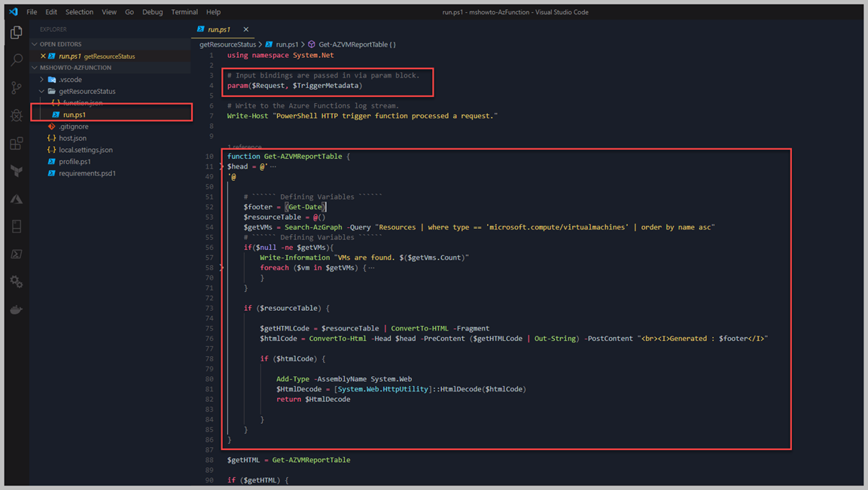
Task: Click 'System.Web.HttpUtility' on line 81
Action: point(383,389)
